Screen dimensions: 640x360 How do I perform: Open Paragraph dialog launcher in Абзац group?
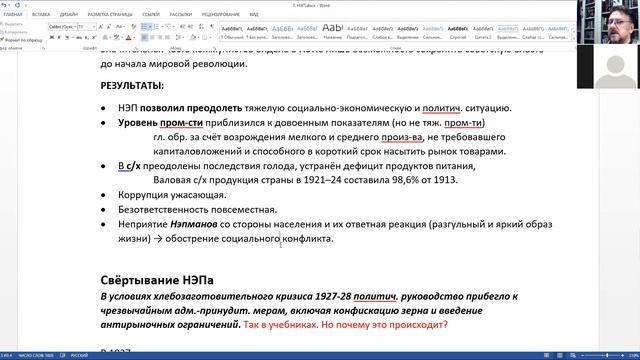[x=214, y=47]
